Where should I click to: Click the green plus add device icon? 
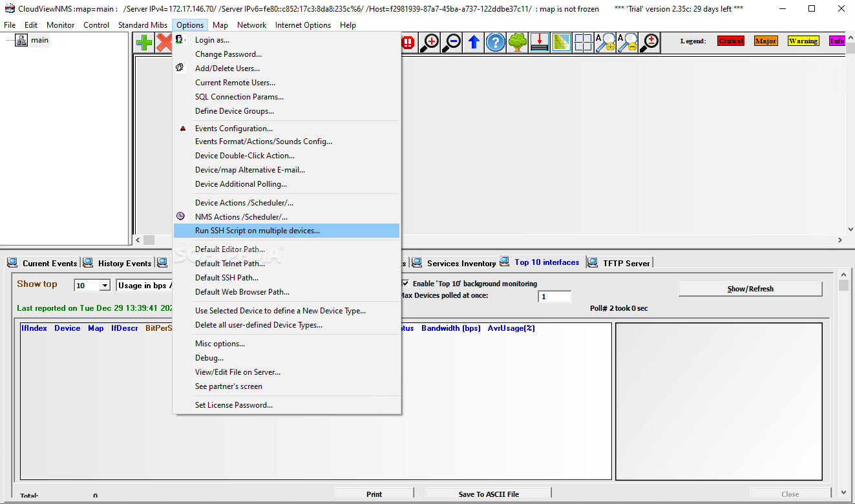145,43
